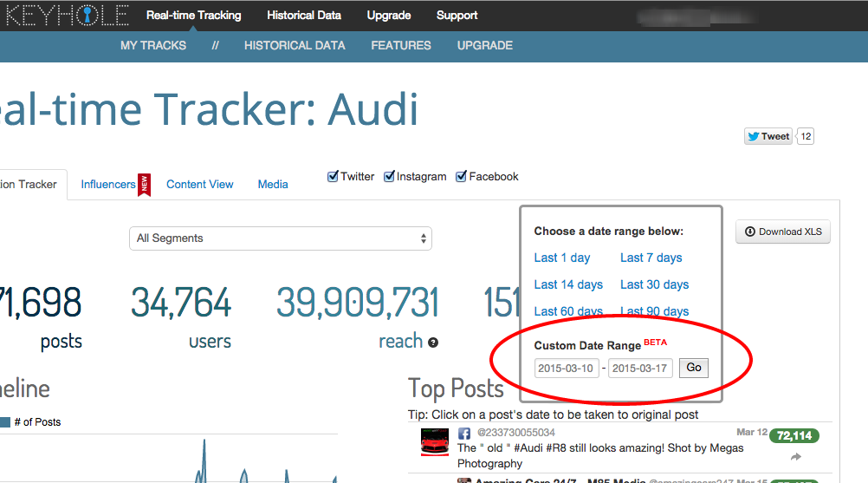Click Go to apply custom range
This screenshot has width=868, height=483.
(694, 368)
